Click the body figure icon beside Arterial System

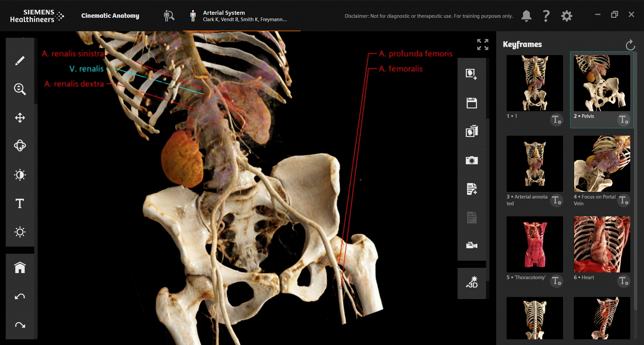tap(193, 16)
